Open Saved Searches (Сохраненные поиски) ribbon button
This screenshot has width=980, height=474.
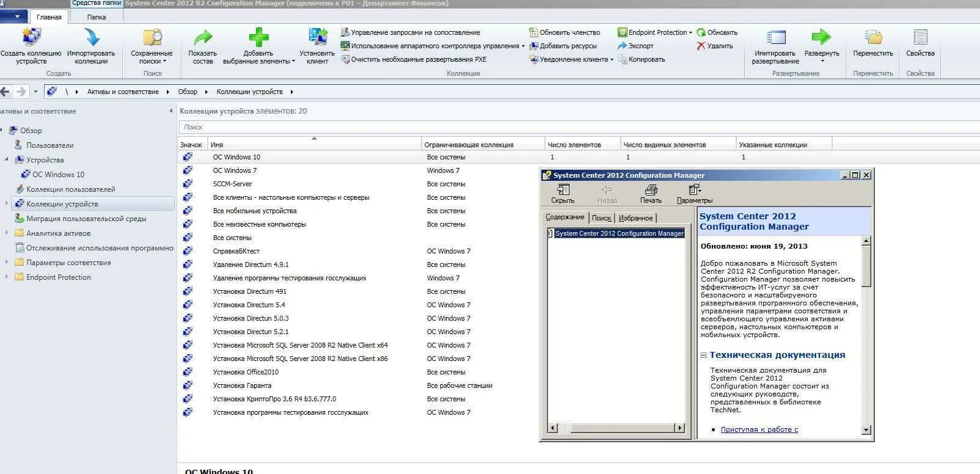(152, 46)
